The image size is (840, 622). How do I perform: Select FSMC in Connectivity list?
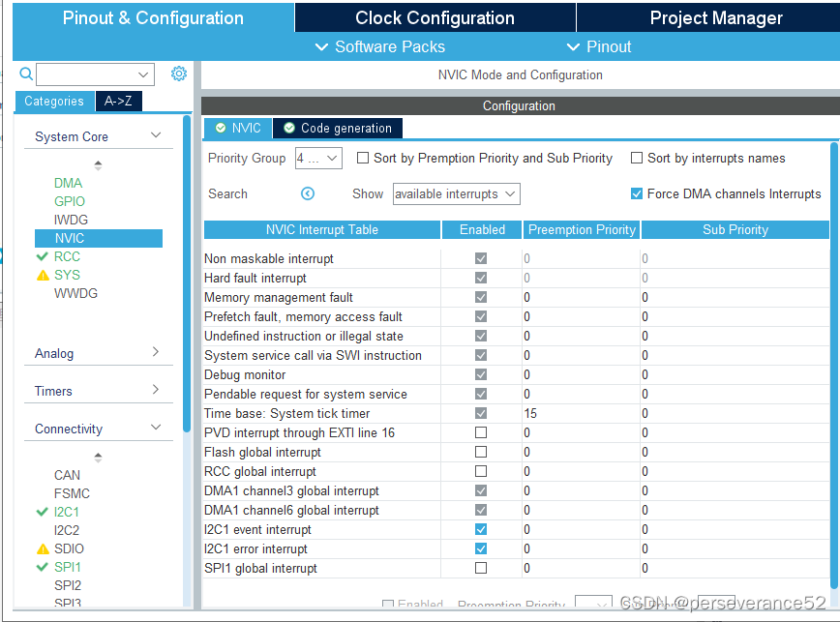(x=72, y=493)
